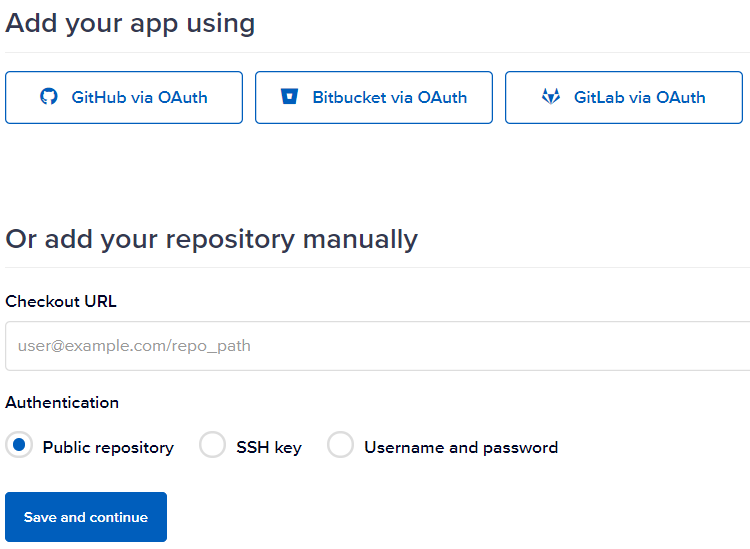Click the GitLab fox icon

551,97
